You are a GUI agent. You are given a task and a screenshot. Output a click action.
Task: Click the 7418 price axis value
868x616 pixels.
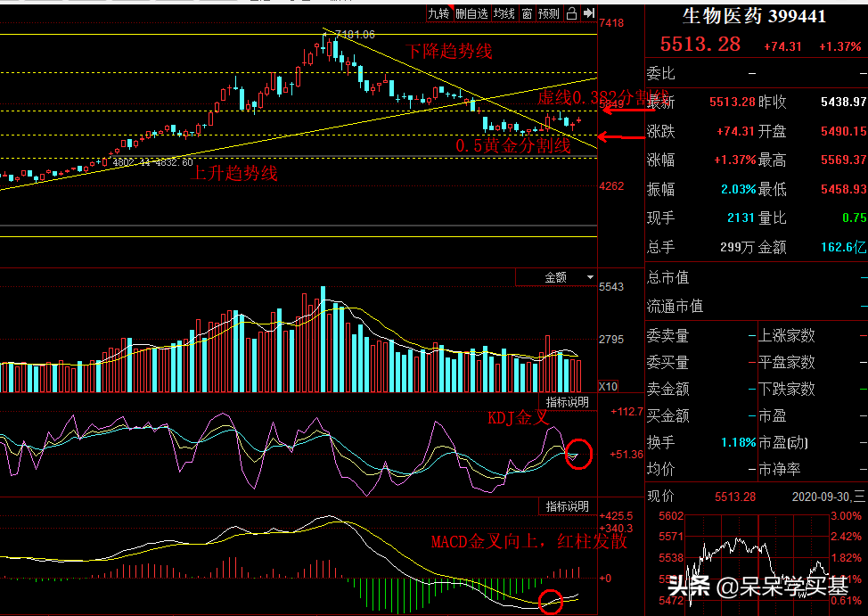(x=611, y=22)
